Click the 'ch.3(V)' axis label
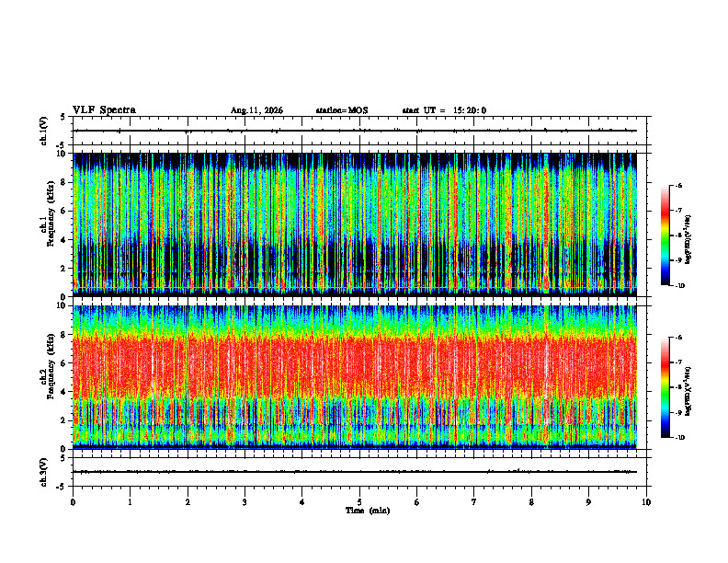 pos(43,472)
